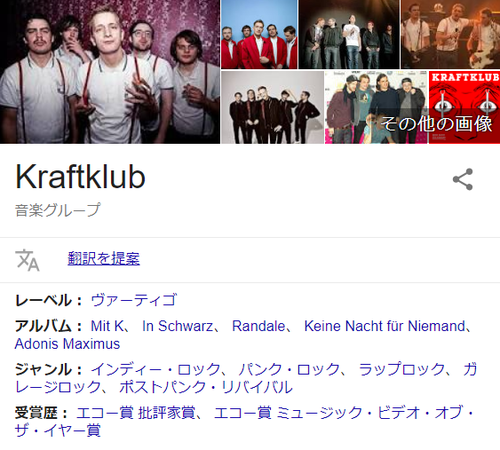
Task: Click the translate icon
Action: 27,260
